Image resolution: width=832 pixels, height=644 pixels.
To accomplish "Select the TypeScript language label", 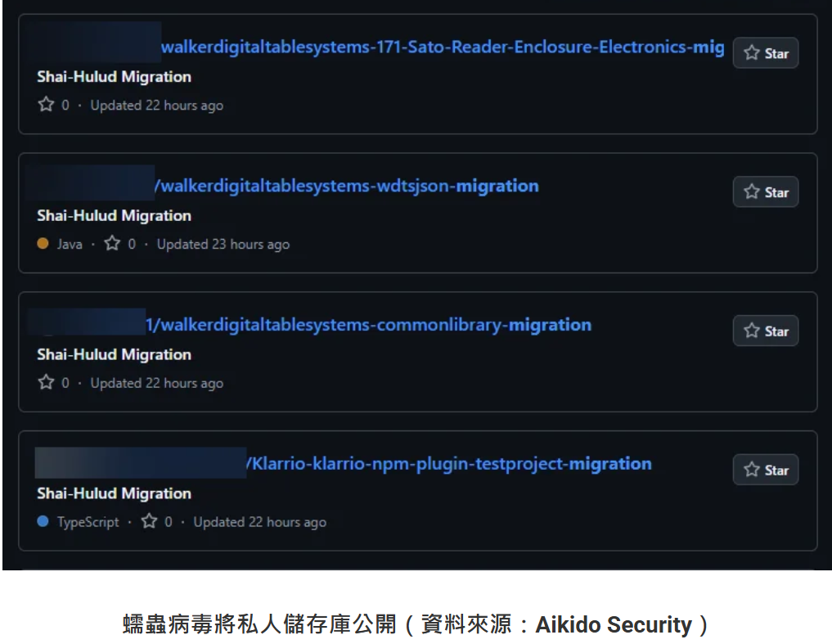I will 88,523.
